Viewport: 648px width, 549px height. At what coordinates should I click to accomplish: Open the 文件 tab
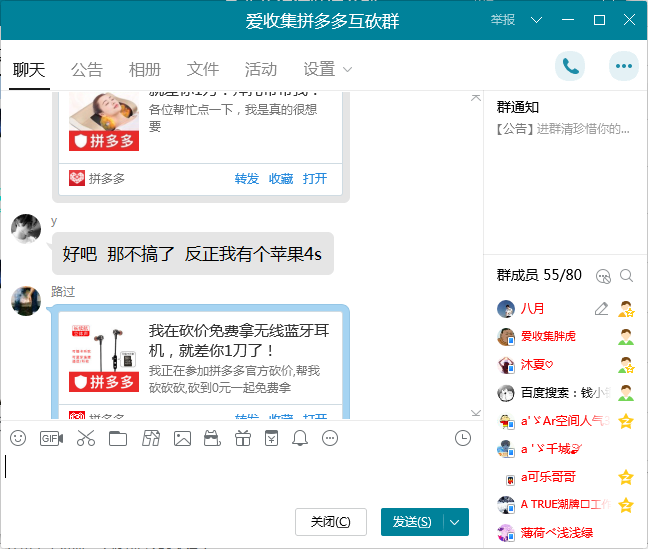pos(202,69)
